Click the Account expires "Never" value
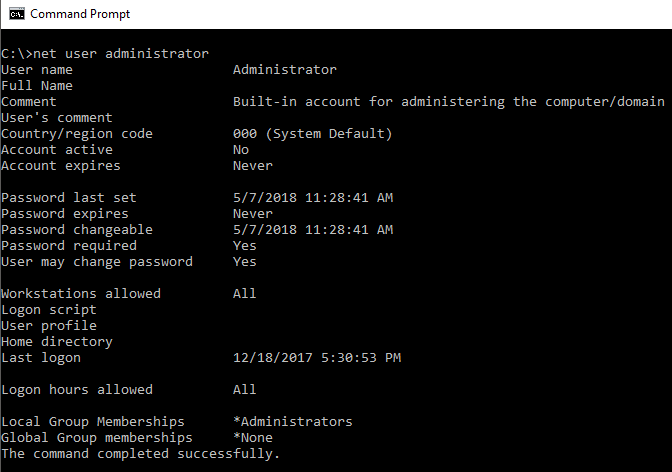 coord(252,166)
